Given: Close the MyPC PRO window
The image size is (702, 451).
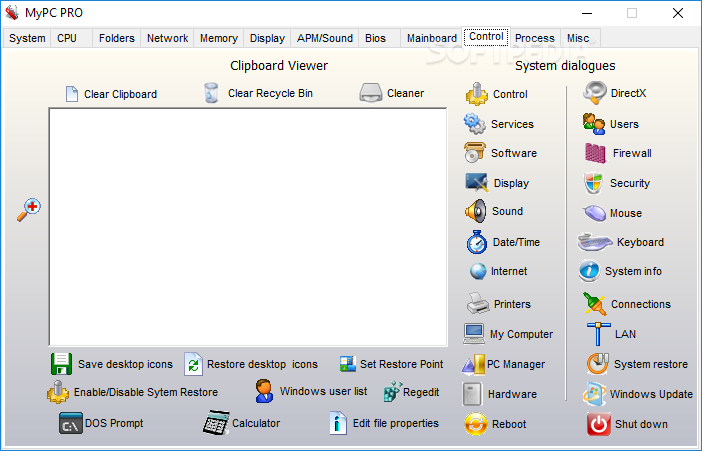Looking at the screenshot, I should pos(678,13).
